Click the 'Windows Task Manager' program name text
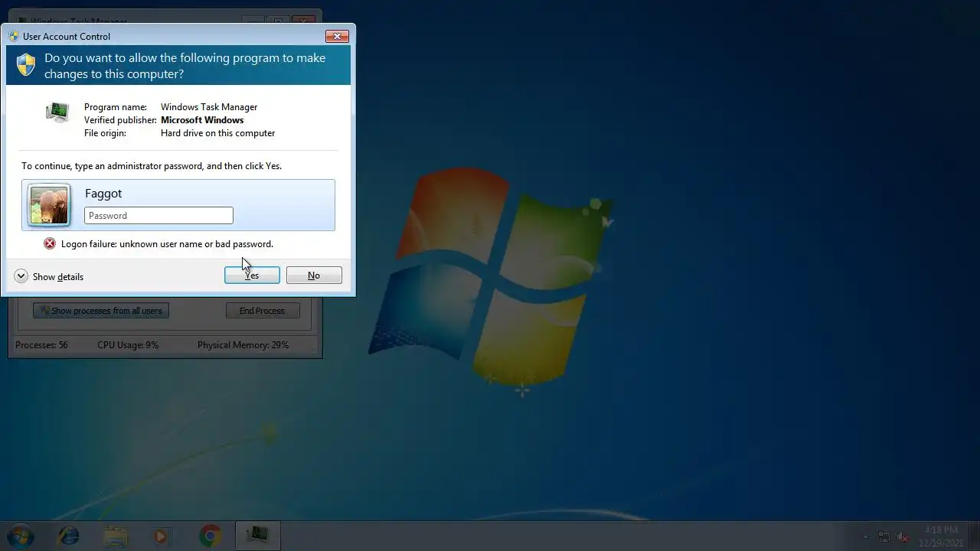 [x=209, y=107]
